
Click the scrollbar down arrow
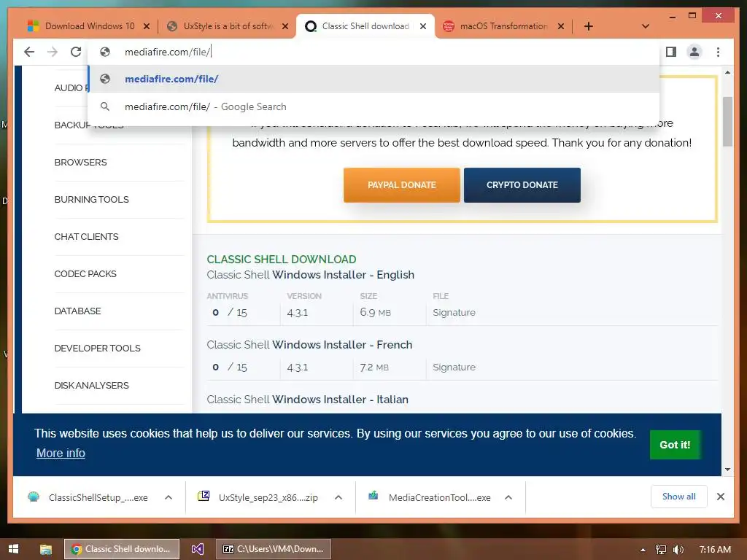click(727, 470)
